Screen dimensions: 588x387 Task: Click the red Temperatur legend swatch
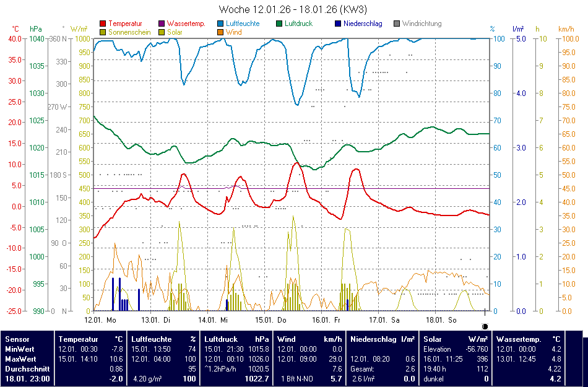click(x=103, y=24)
